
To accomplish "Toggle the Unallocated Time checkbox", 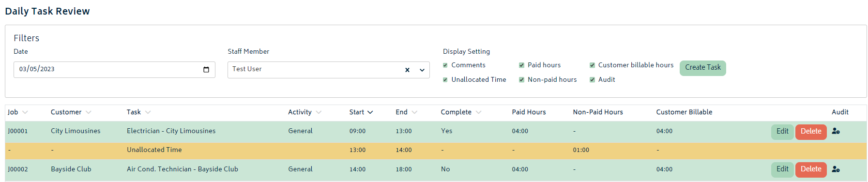I will click(x=445, y=80).
